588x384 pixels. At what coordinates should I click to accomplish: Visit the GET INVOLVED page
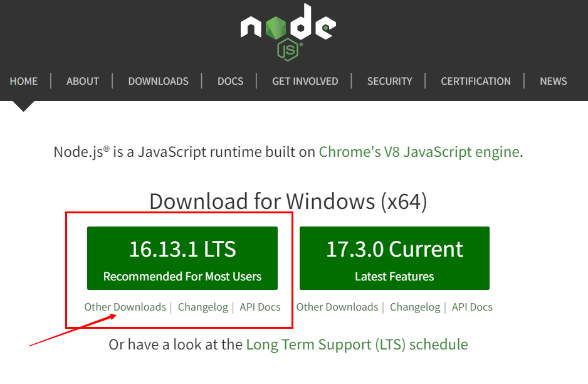(x=305, y=81)
